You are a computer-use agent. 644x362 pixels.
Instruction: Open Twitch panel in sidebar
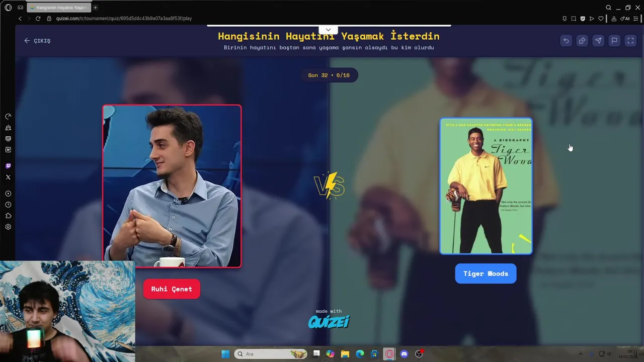point(8,166)
